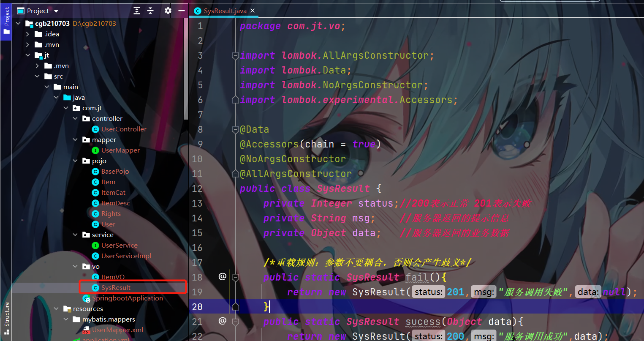This screenshot has width=644, height=341.
Task: Fold the sucess() method at line 21
Action: pyautogui.click(x=236, y=322)
